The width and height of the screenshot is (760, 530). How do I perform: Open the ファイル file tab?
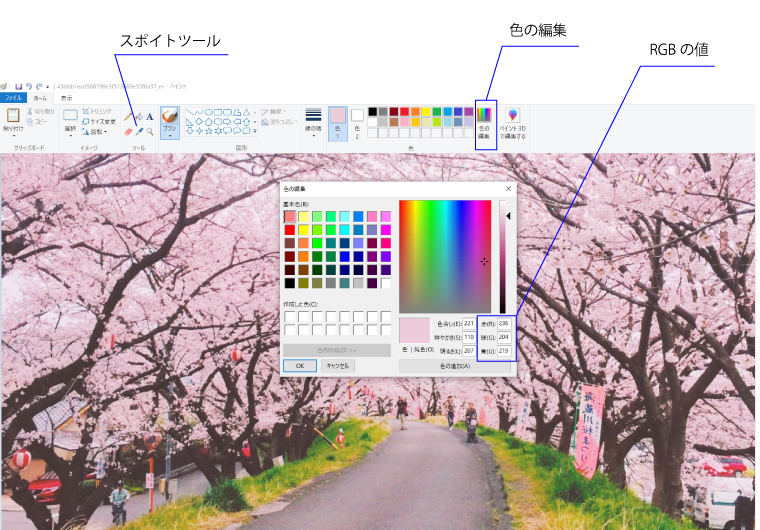14,98
